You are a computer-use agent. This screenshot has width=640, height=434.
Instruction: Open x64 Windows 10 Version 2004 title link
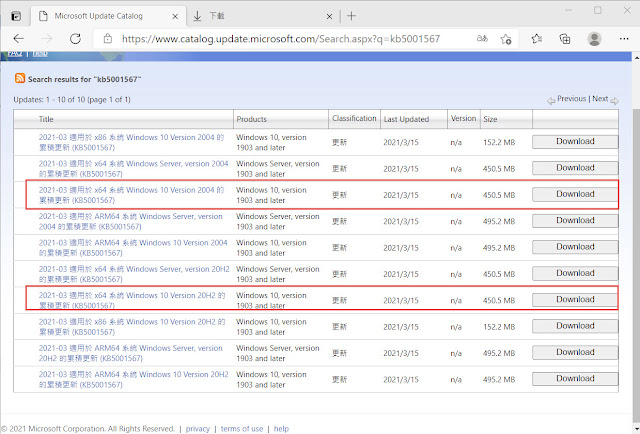pos(131,195)
